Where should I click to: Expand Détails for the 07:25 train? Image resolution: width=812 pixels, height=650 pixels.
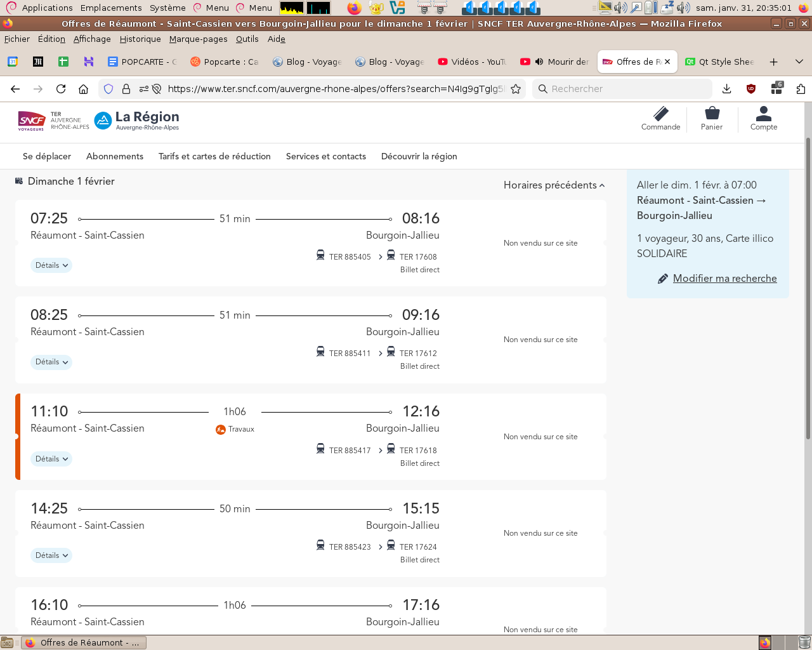click(51, 265)
